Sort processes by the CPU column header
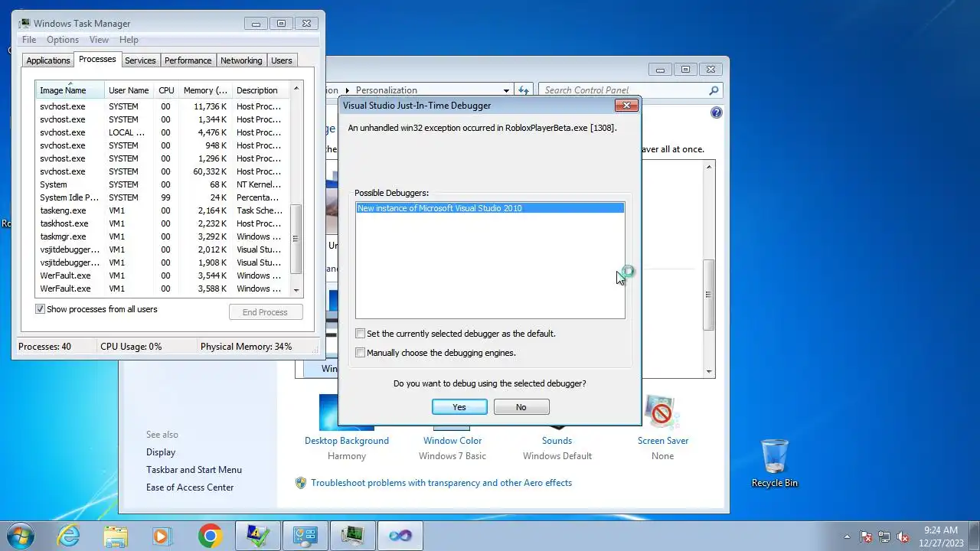This screenshot has width=980, height=551. tap(166, 90)
